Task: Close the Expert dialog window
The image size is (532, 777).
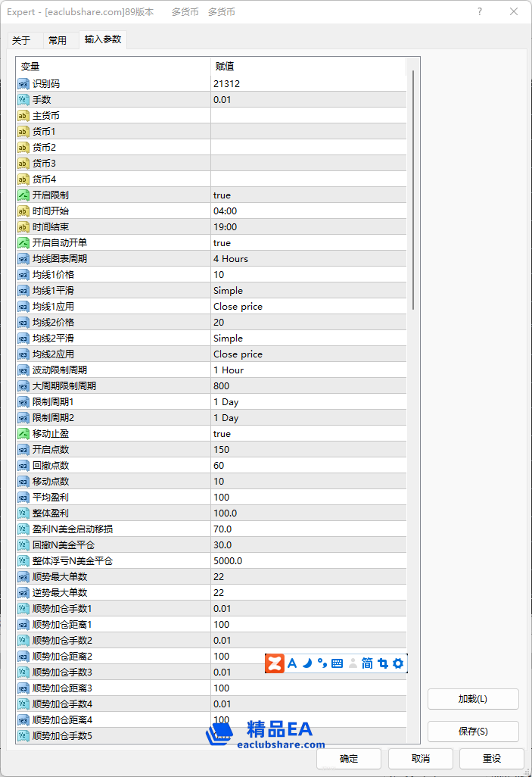Action: coord(514,11)
